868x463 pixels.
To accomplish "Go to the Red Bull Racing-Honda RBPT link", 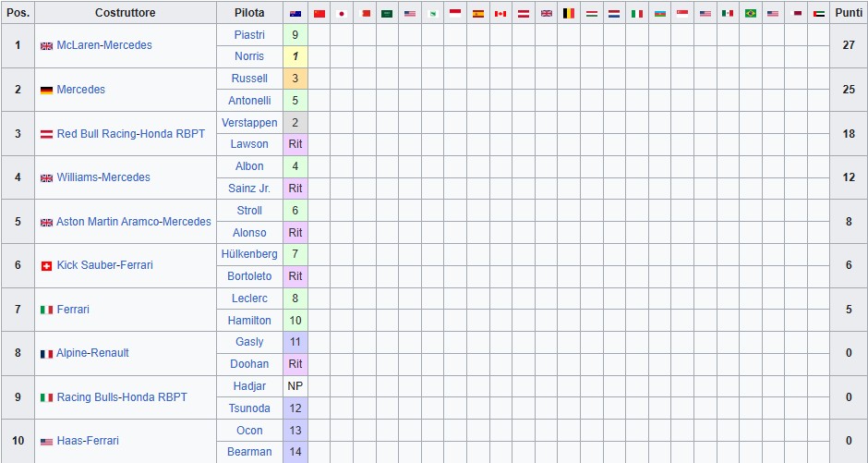I will point(131,134).
